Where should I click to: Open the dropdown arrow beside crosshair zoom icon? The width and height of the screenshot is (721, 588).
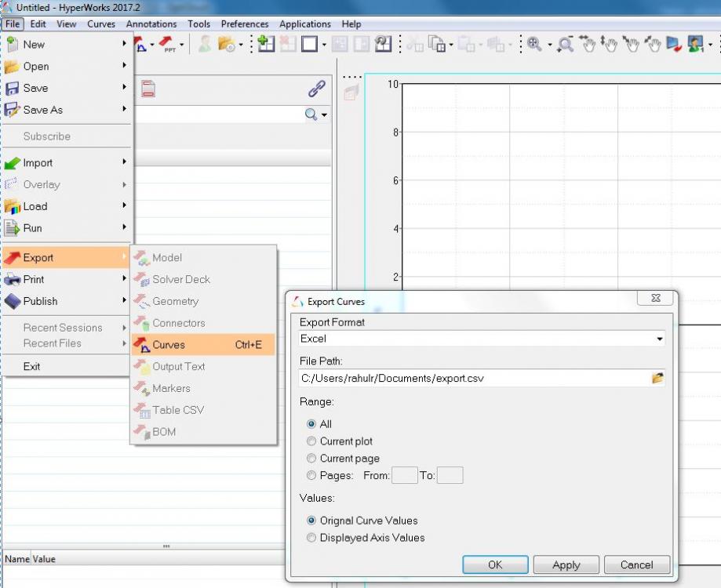pos(550,45)
